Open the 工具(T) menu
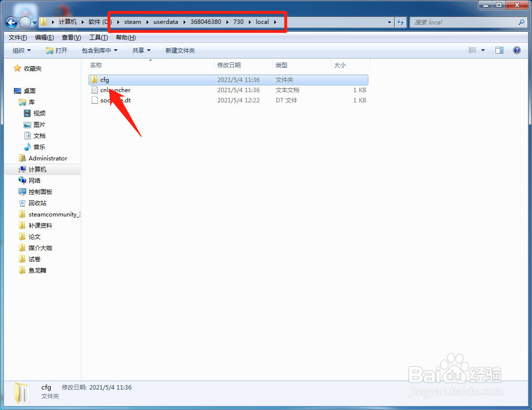 pyautogui.click(x=98, y=38)
